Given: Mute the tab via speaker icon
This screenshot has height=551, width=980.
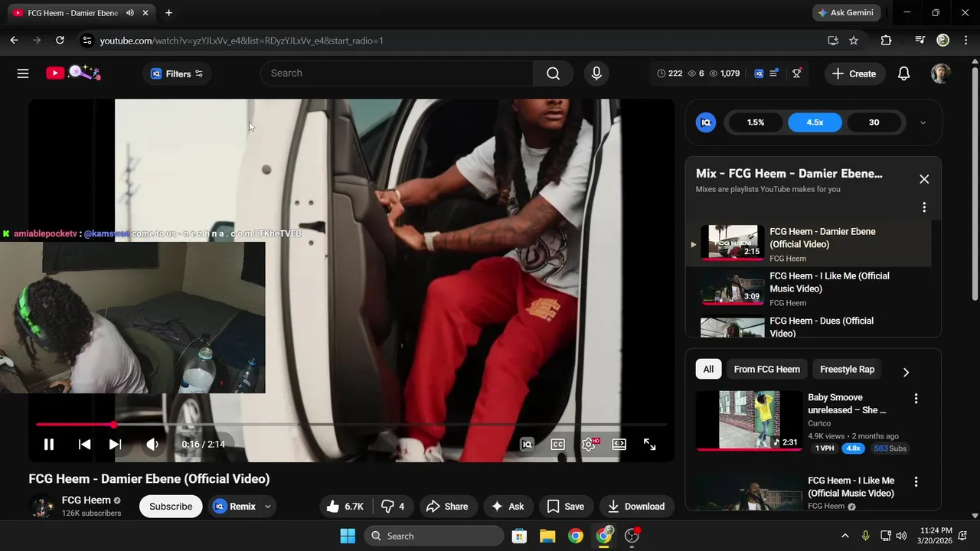Looking at the screenshot, I should [130, 13].
